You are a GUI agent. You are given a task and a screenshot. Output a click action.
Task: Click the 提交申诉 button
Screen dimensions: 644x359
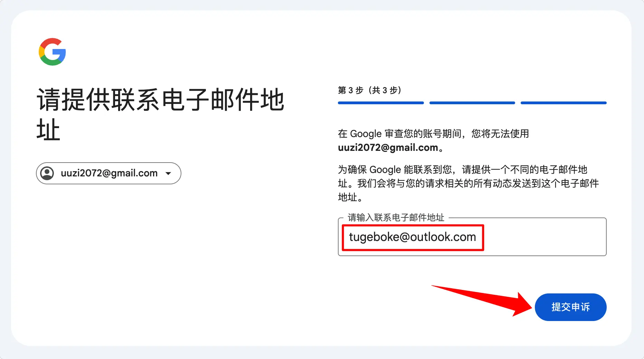[x=570, y=307]
